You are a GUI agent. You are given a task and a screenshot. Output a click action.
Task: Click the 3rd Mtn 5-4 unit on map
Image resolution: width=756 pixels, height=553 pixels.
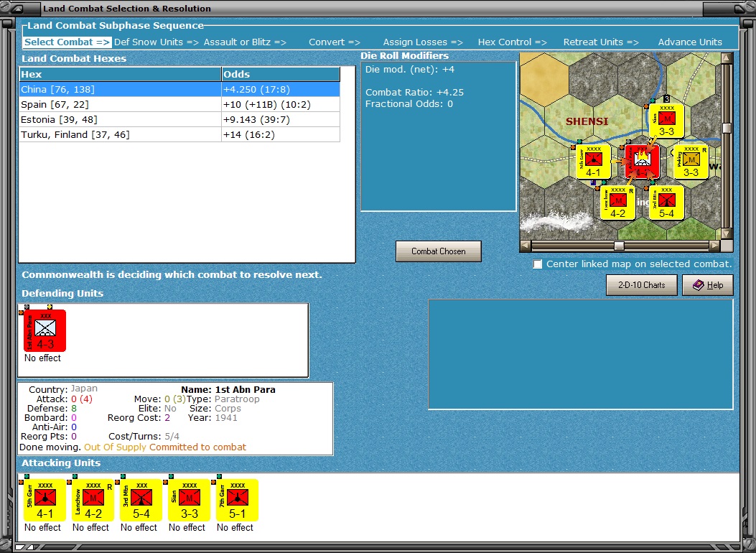point(666,203)
